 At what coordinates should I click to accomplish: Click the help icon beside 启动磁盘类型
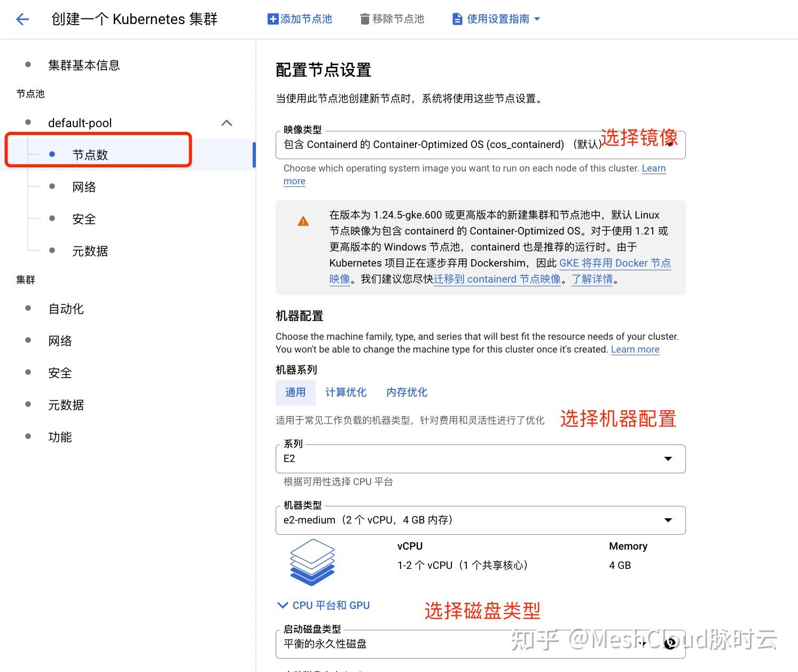[x=670, y=644]
